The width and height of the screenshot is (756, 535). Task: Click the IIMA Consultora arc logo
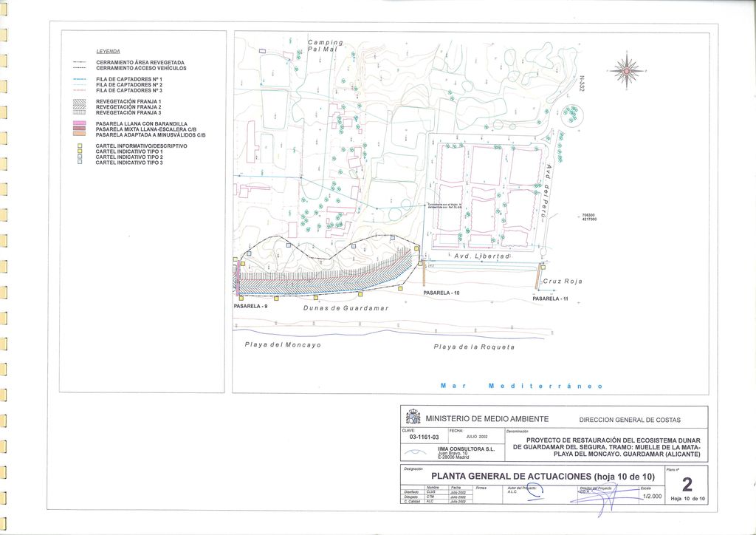pos(416,452)
